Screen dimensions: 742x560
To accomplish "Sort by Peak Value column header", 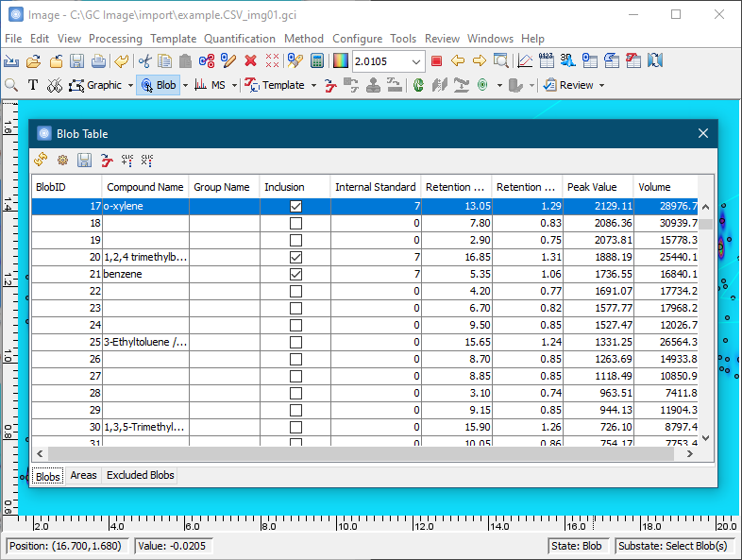I will (x=598, y=187).
